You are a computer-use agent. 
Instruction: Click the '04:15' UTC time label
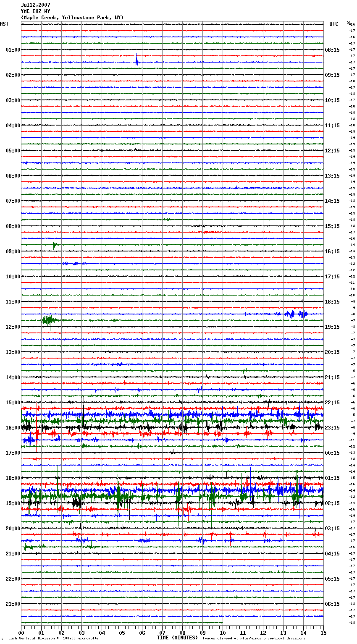pos(332,554)
